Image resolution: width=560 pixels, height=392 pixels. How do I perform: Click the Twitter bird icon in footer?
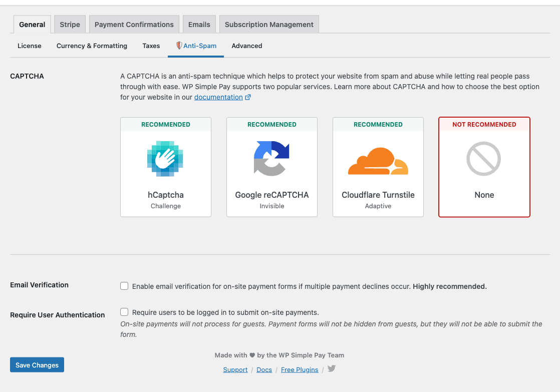[332, 368]
